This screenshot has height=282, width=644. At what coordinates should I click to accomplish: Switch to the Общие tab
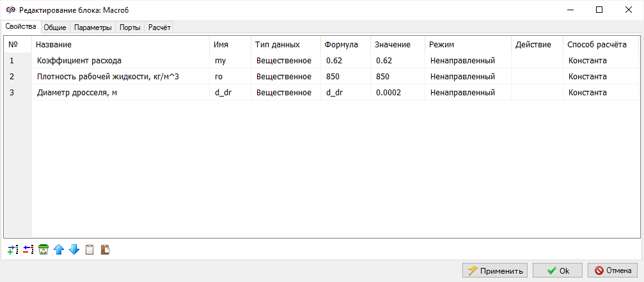[x=56, y=27]
